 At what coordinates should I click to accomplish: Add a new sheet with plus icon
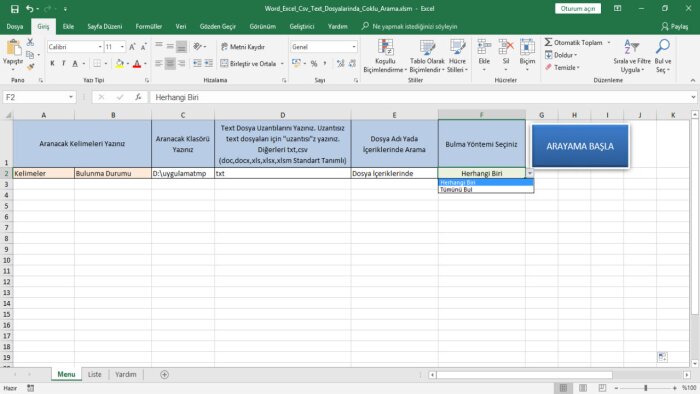[164, 374]
